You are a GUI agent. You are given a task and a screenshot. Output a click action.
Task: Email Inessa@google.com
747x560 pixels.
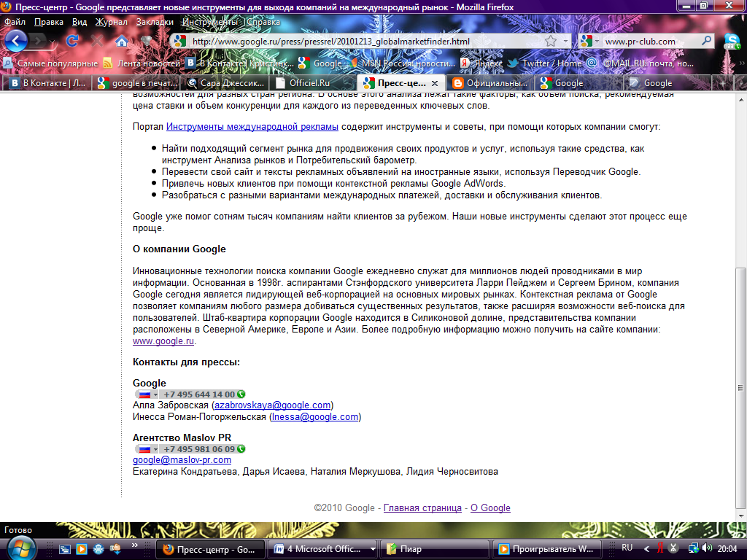tap(315, 416)
